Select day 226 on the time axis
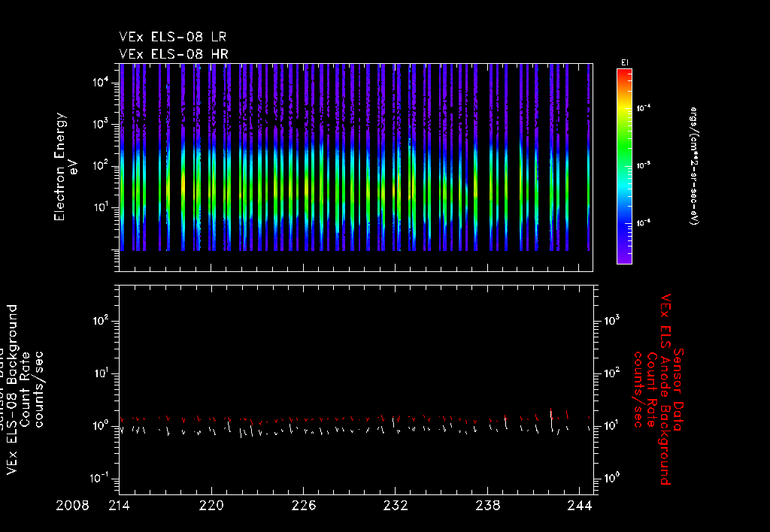Screen dimensions: 770x532 tap(304, 506)
